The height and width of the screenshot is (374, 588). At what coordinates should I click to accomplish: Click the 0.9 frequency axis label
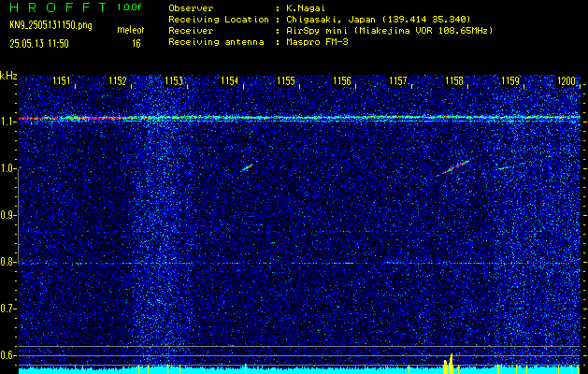point(7,215)
